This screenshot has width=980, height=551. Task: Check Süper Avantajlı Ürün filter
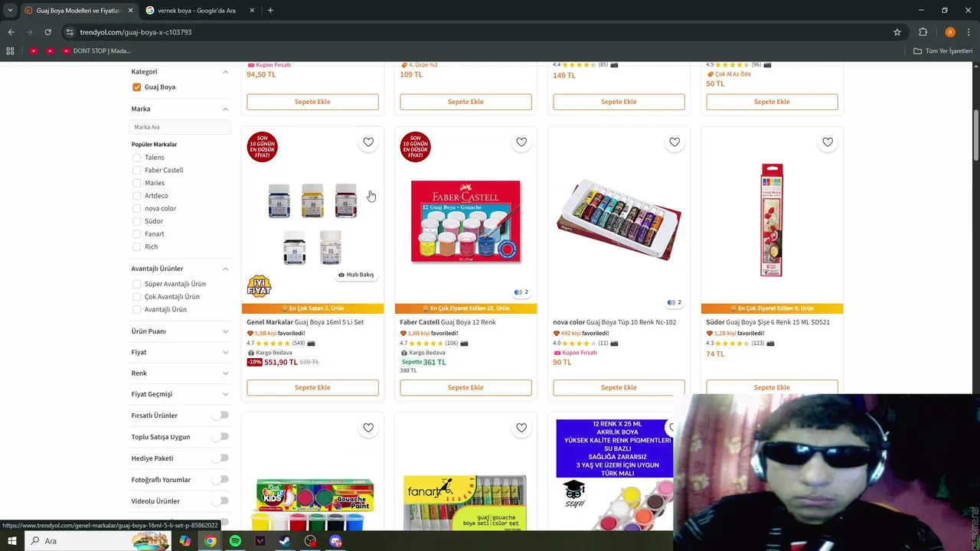point(136,284)
